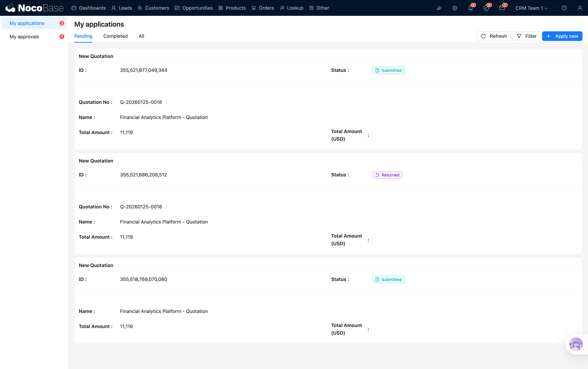Open the settings gear icon
Image resolution: width=588 pixels, height=369 pixels.
[455, 8]
